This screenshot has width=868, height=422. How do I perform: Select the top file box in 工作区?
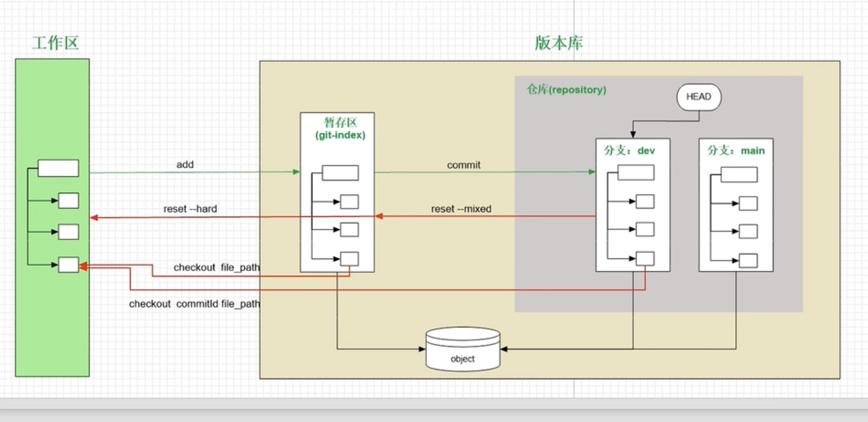tap(57, 167)
